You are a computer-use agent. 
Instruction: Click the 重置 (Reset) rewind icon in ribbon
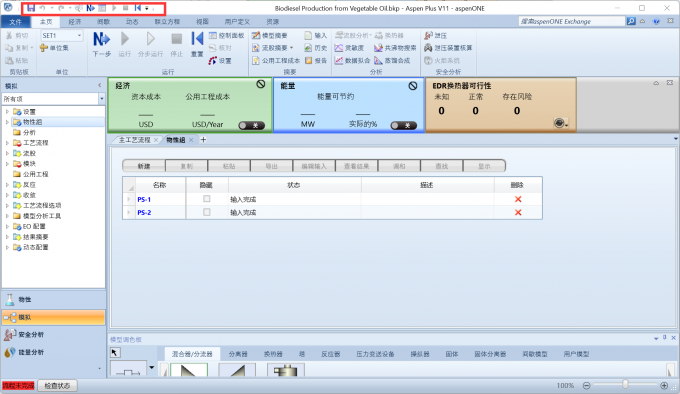click(x=197, y=39)
